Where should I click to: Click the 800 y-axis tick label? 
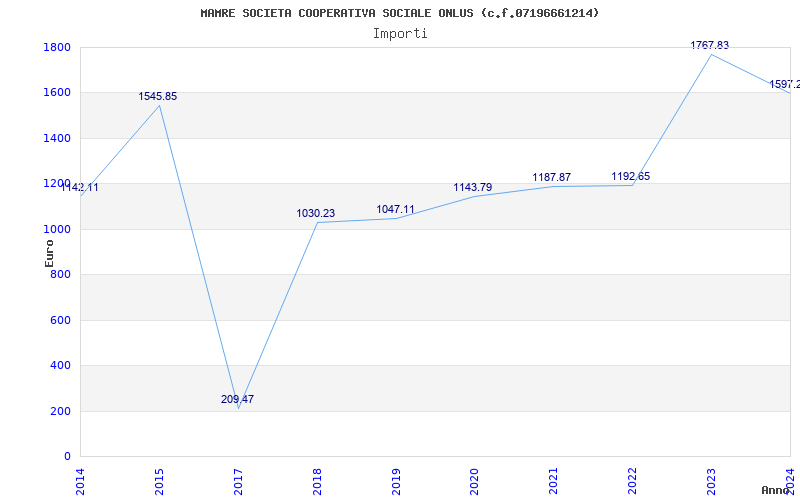(x=61, y=275)
